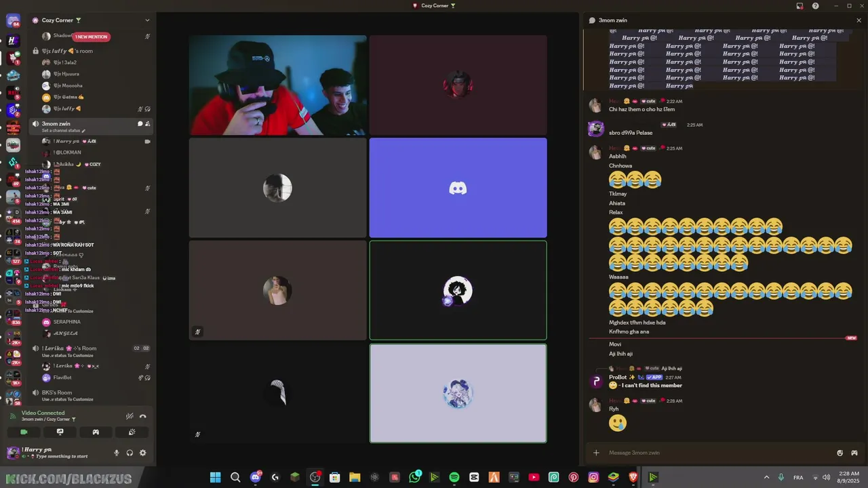868x488 pixels.
Task: Open user profile avatar in bottom panel
Action: [13, 453]
